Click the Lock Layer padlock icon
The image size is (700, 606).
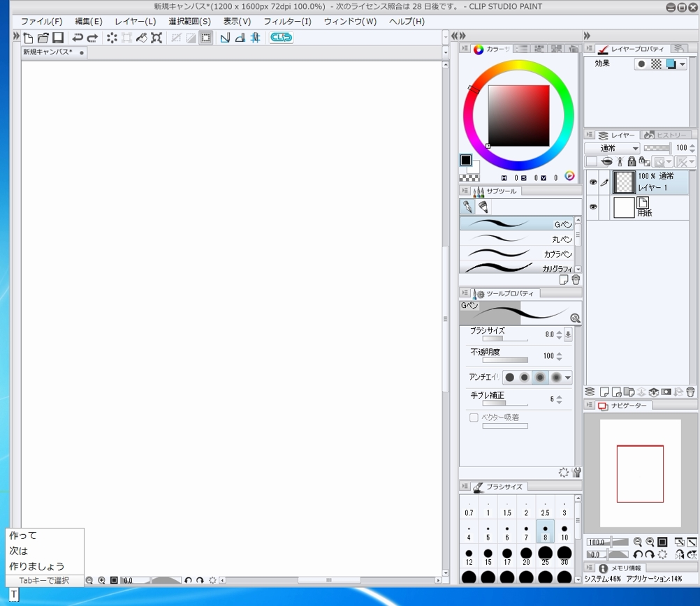pyautogui.click(x=632, y=162)
